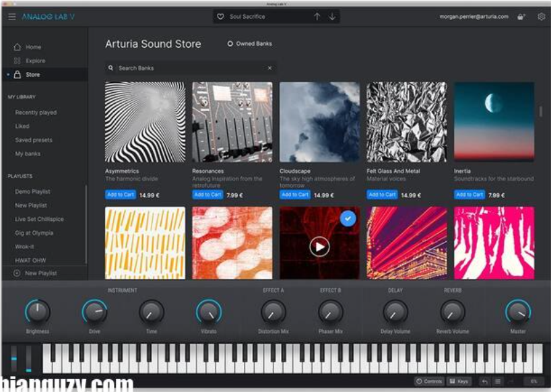Image resolution: width=551 pixels, height=392 pixels.
Task: Click the store list vertical scrollbar
Action: click(540, 112)
